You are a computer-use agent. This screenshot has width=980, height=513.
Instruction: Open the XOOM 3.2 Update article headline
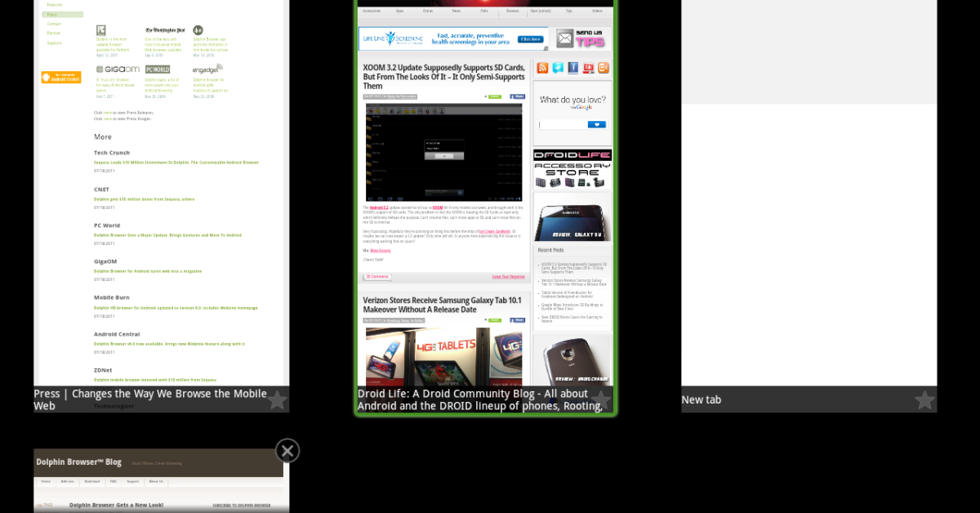[443, 76]
